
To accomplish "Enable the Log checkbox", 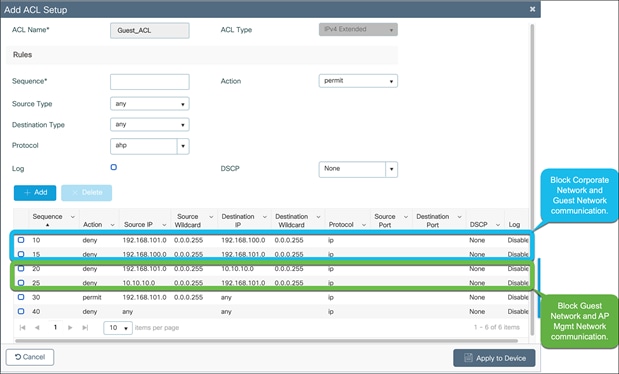I will click(x=114, y=167).
